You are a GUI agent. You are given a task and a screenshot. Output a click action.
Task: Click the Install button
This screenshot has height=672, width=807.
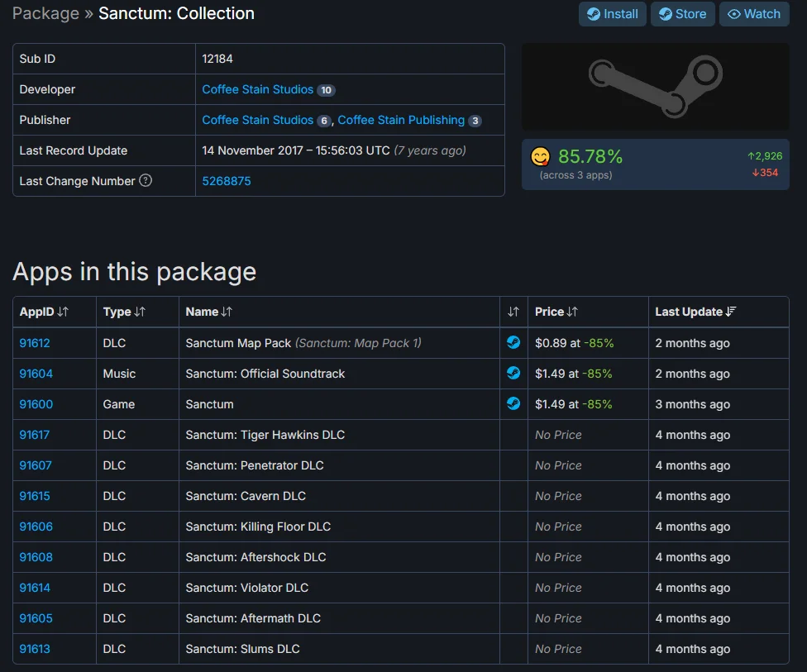click(613, 14)
